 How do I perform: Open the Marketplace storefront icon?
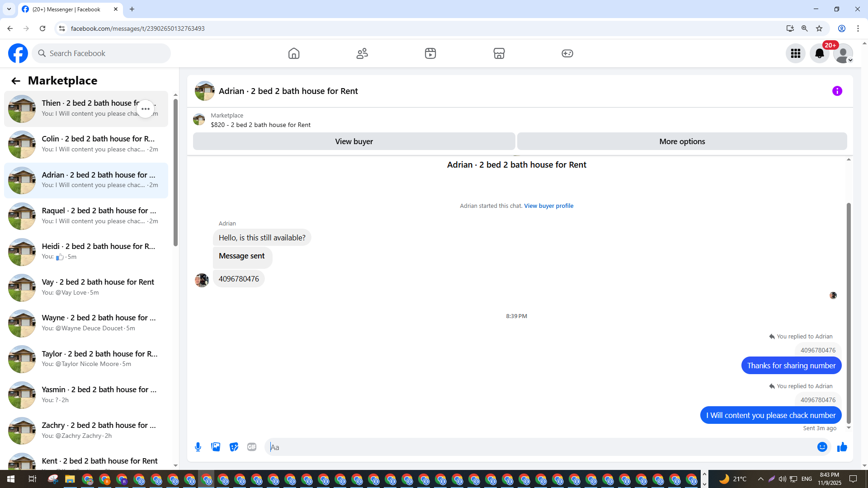click(x=499, y=53)
